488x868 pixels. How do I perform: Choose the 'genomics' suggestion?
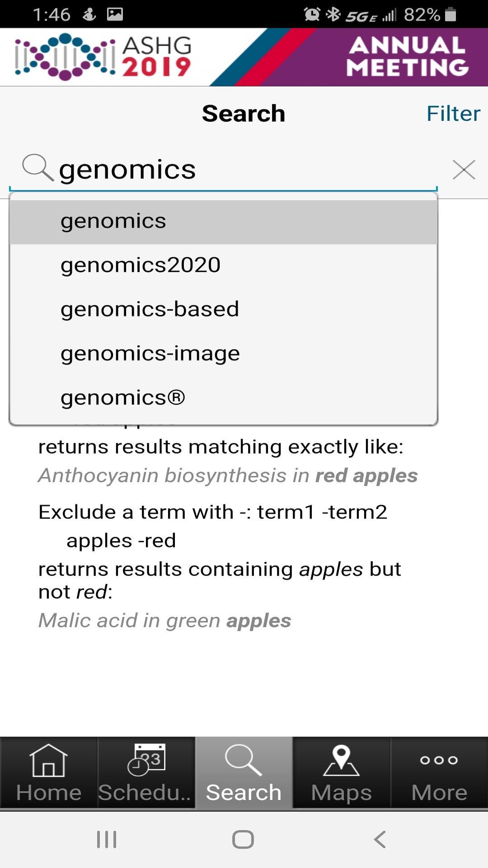pyautogui.click(x=224, y=221)
